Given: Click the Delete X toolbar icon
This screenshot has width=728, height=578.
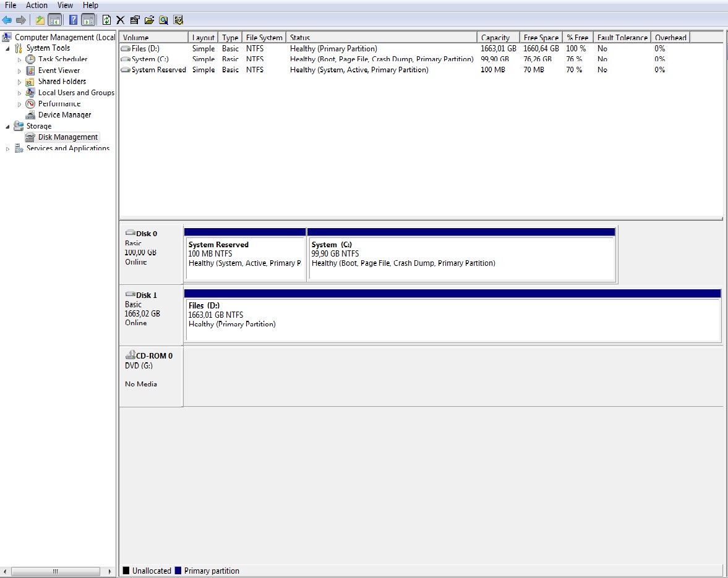Looking at the screenshot, I should point(120,20).
